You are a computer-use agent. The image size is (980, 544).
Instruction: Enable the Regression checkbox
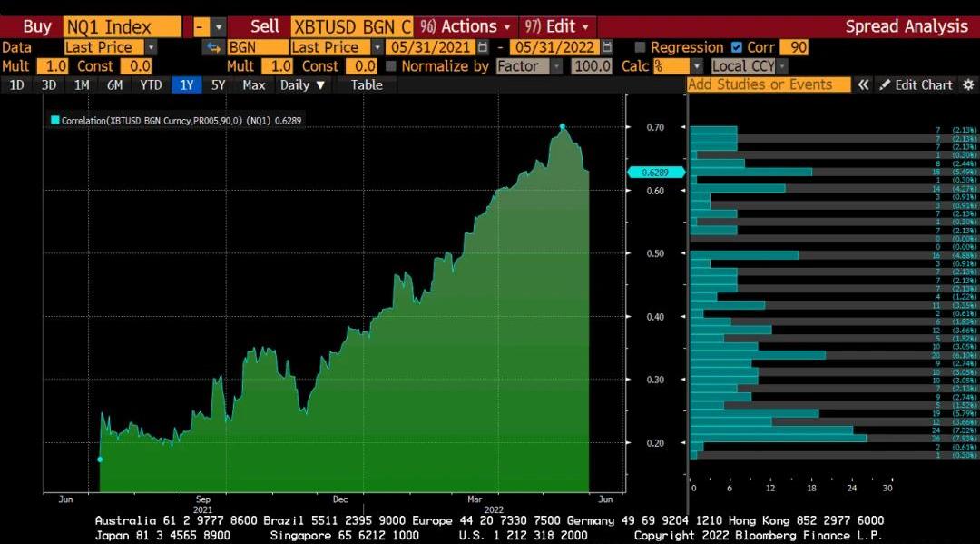(641, 47)
